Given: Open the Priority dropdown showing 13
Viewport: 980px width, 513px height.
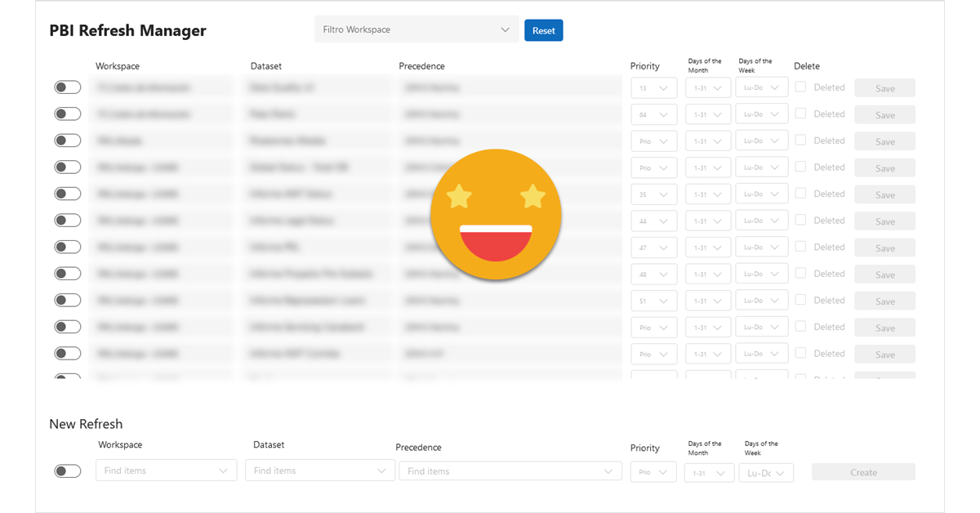Looking at the screenshot, I should tap(653, 87).
